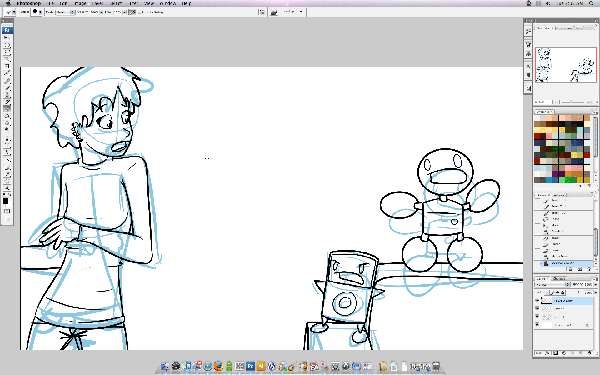Open the Help menu in menu bar

coord(186,3)
